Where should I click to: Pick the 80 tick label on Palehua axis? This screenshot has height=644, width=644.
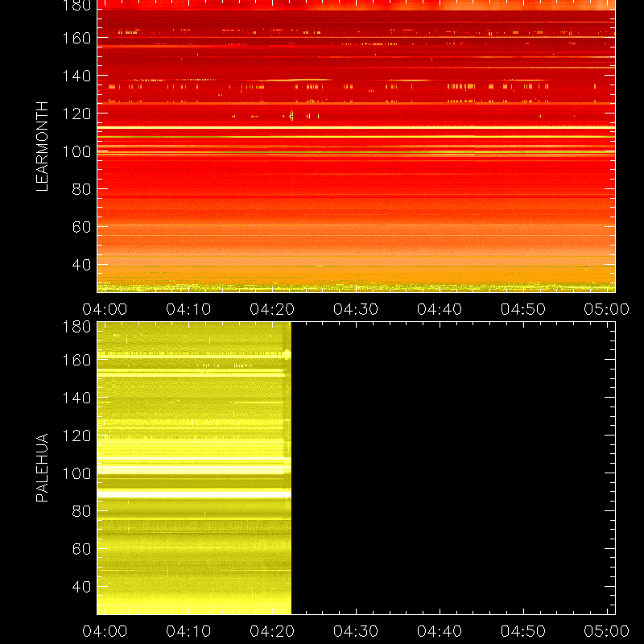tap(81, 511)
